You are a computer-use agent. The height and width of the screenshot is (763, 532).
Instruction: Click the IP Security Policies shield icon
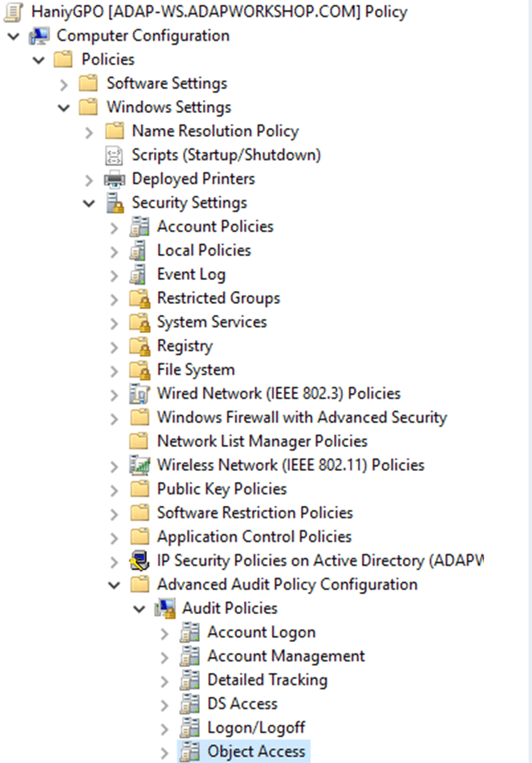coord(139,561)
